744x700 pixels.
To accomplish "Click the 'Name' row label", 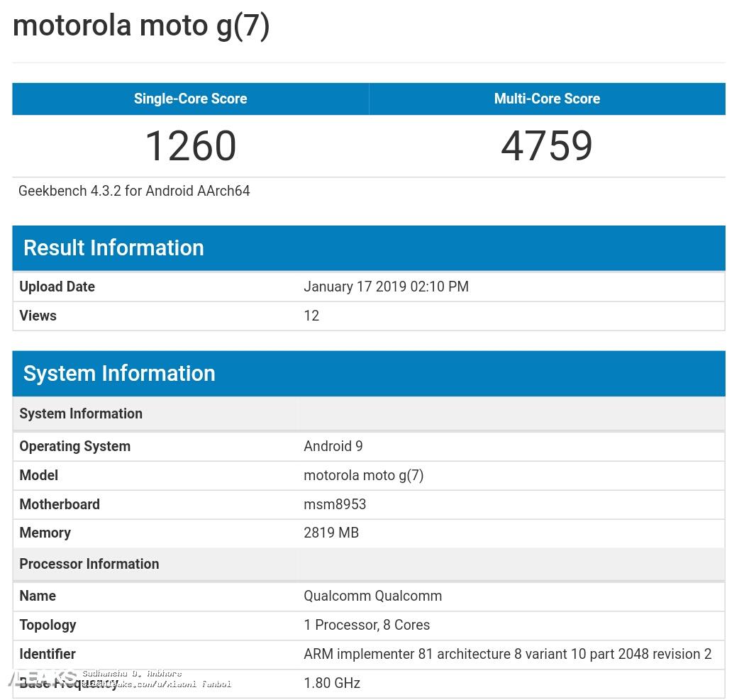I will (38, 596).
